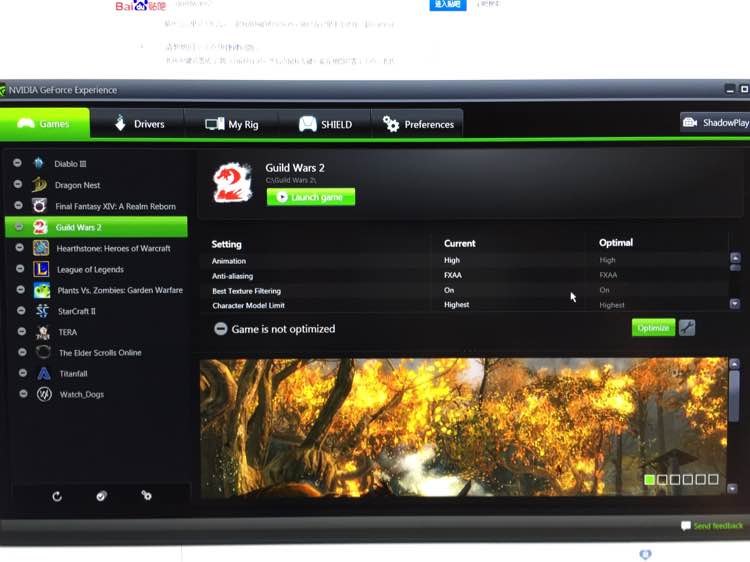
Task: Click the Diablo III game icon
Action: coord(39,163)
